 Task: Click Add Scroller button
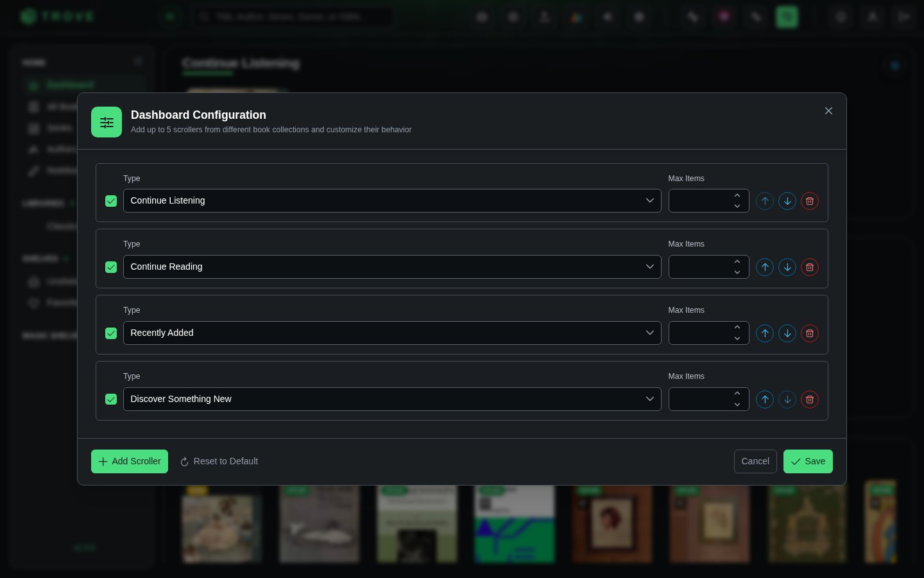pyautogui.click(x=130, y=461)
